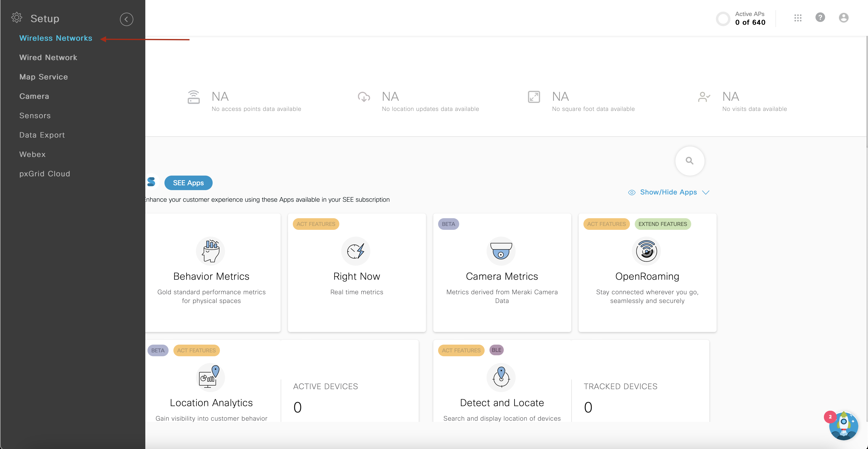Select Sensors in Setup menu
Image resolution: width=868 pixels, height=449 pixels.
point(35,116)
